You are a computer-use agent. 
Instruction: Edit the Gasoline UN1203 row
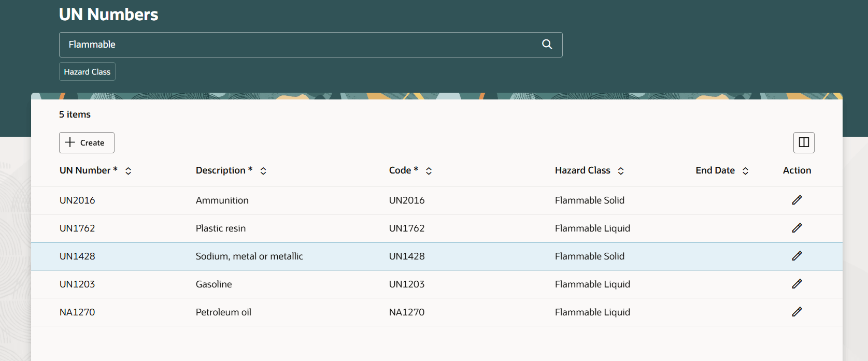pos(797,284)
